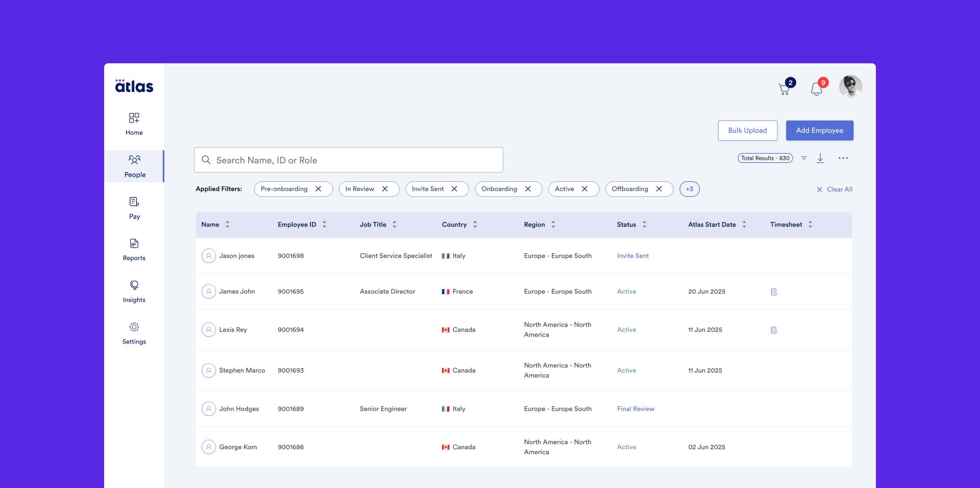Image resolution: width=980 pixels, height=488 pixels.
Task: Click John Hodges avatar icon
Action: click(x=208, y=409)
